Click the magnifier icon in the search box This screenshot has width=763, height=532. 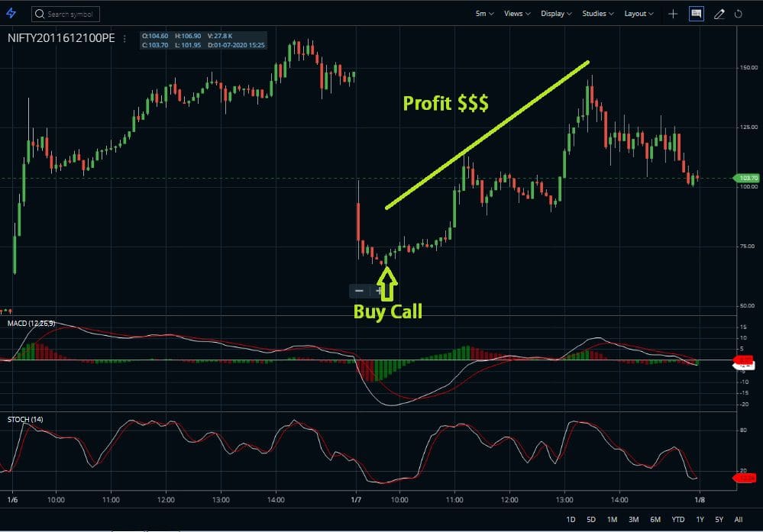[40, 14]
